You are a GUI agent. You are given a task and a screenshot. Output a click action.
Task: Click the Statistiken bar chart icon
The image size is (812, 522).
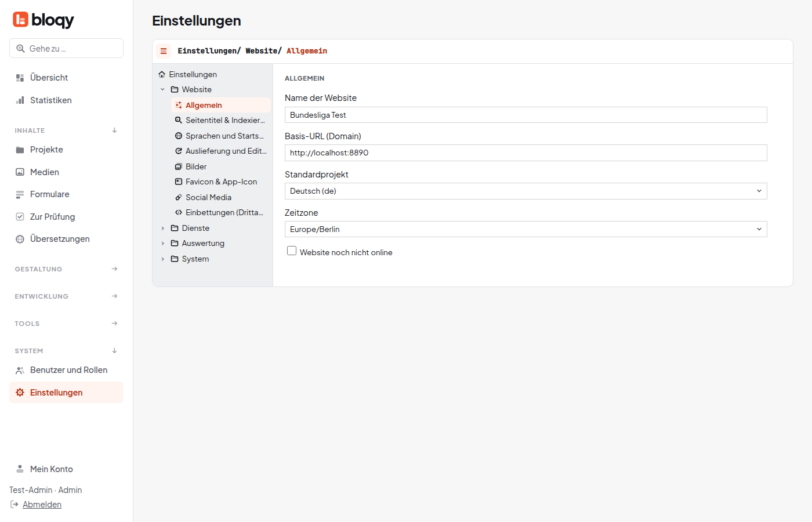[x=20, y=100]
